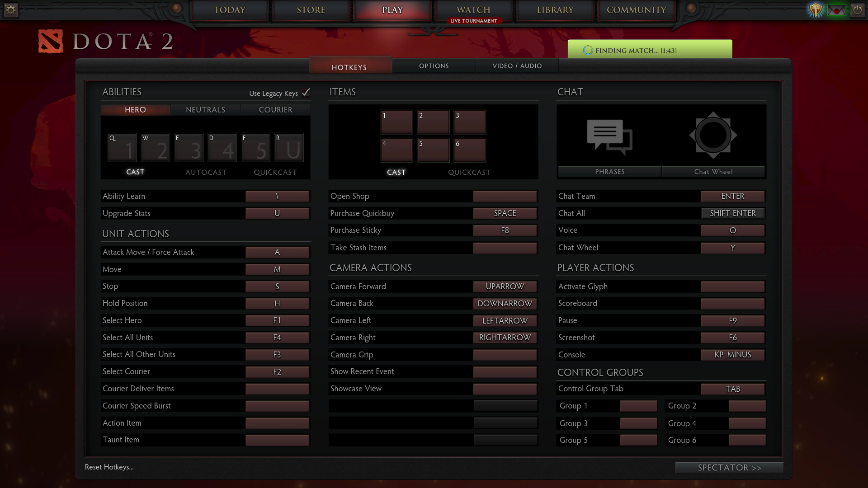The width and height of the screenshot is (868, 488).
Task: Select CAST mode for abilities
Action: [135, 172]
